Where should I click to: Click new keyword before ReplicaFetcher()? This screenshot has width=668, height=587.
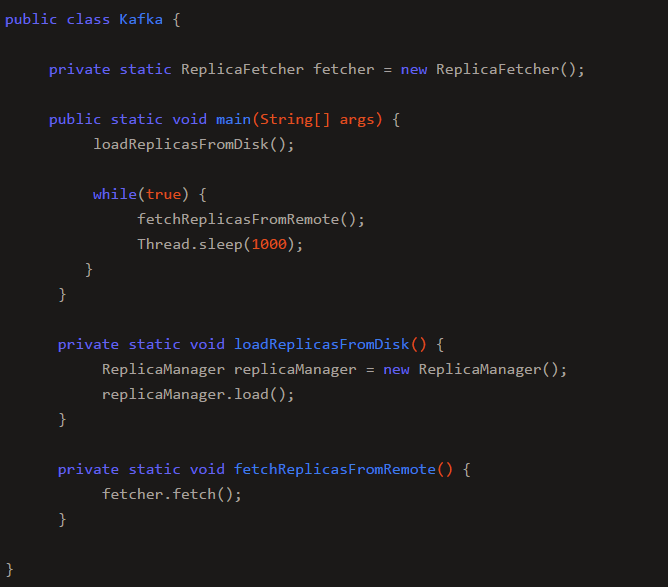[414, 69]
